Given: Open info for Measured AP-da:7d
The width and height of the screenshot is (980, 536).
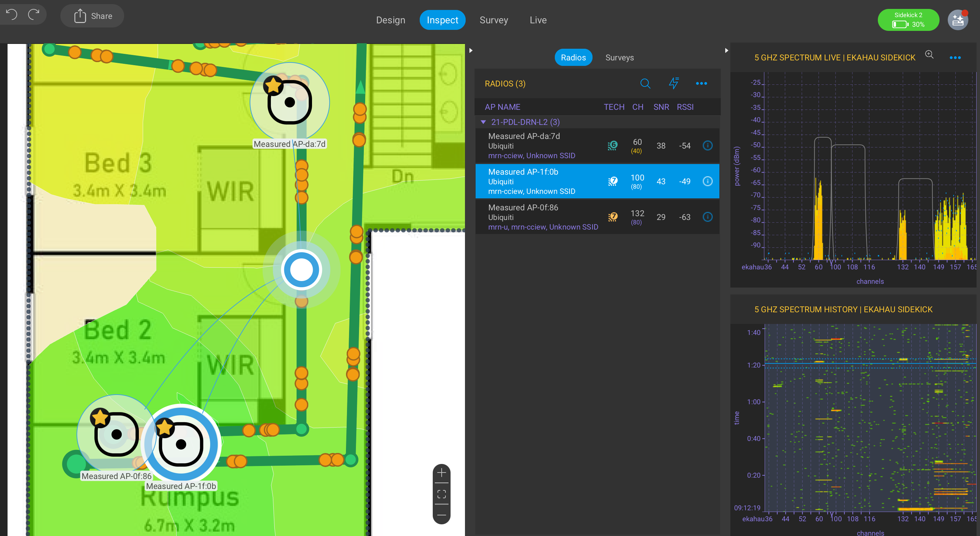Looking at the screenshot, I should tap(707, 145).
